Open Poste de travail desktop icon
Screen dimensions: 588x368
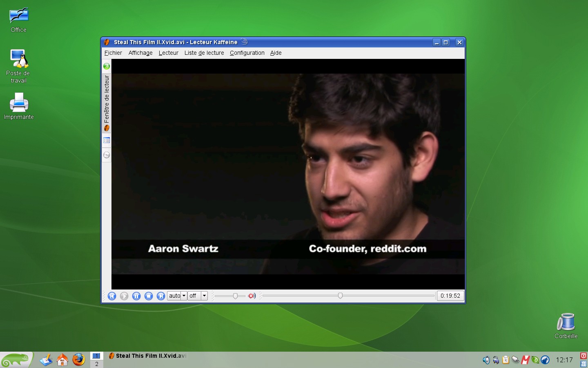click(x=18, y=67)
